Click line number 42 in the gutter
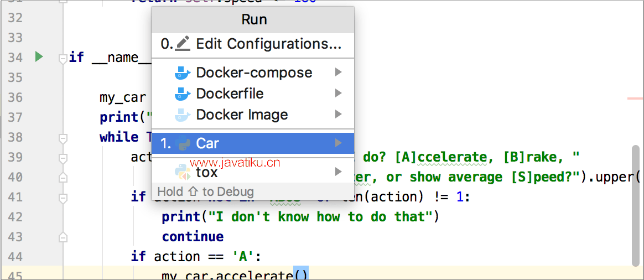Image resolution: width=644 pixels, height=280 pixels. click(x=15, y=217)
